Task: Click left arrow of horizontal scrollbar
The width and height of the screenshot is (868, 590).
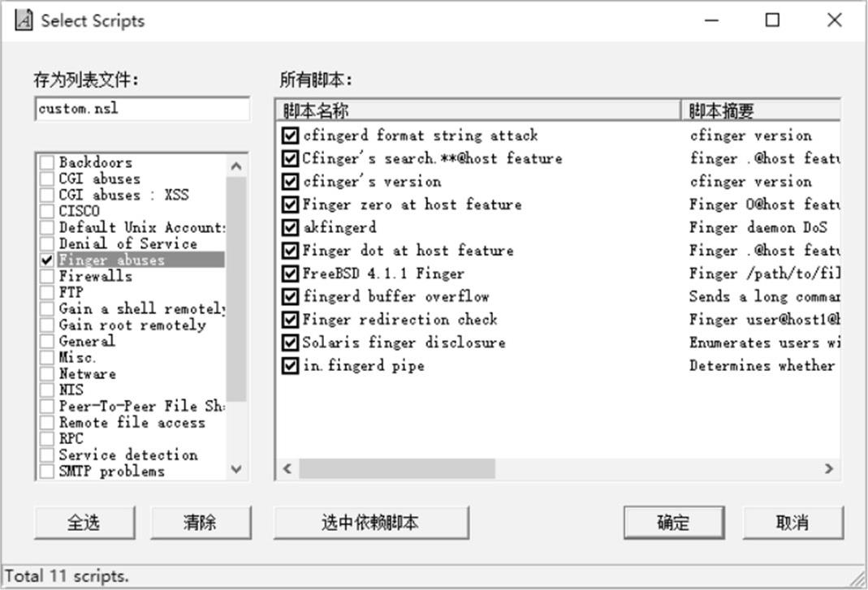Action: (x=287, y=468)
